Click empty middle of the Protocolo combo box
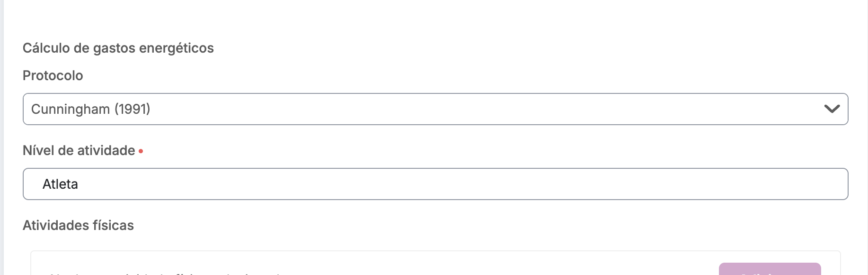The width and height of the screenshot is (868, 275). (473, 109)
